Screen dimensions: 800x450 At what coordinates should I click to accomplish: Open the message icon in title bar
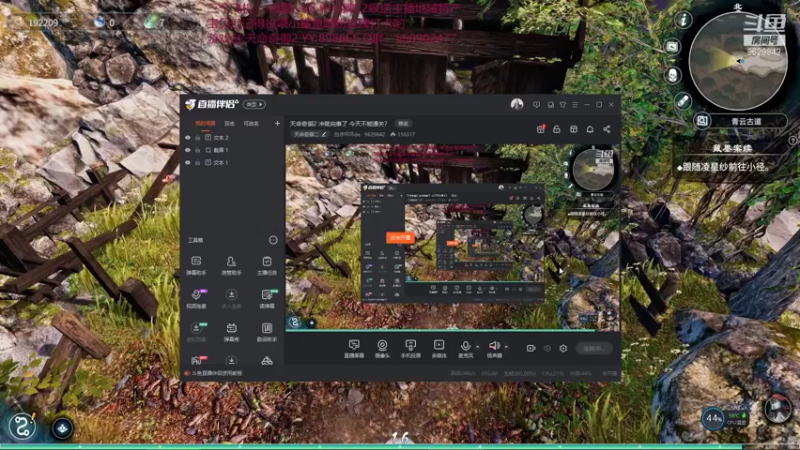(536, 105)
